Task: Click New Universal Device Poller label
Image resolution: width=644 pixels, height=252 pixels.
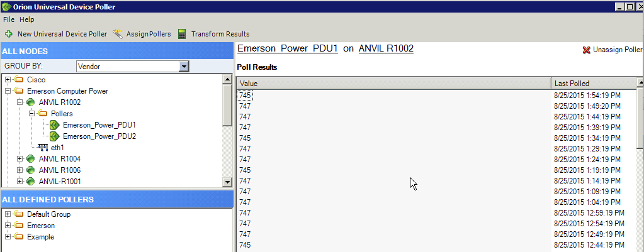Action: 62,34
